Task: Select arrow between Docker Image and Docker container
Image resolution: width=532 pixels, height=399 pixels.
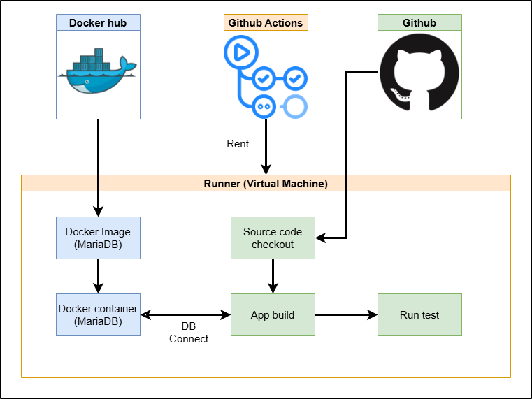Action: pyautogui.click(x=98, y=276)
